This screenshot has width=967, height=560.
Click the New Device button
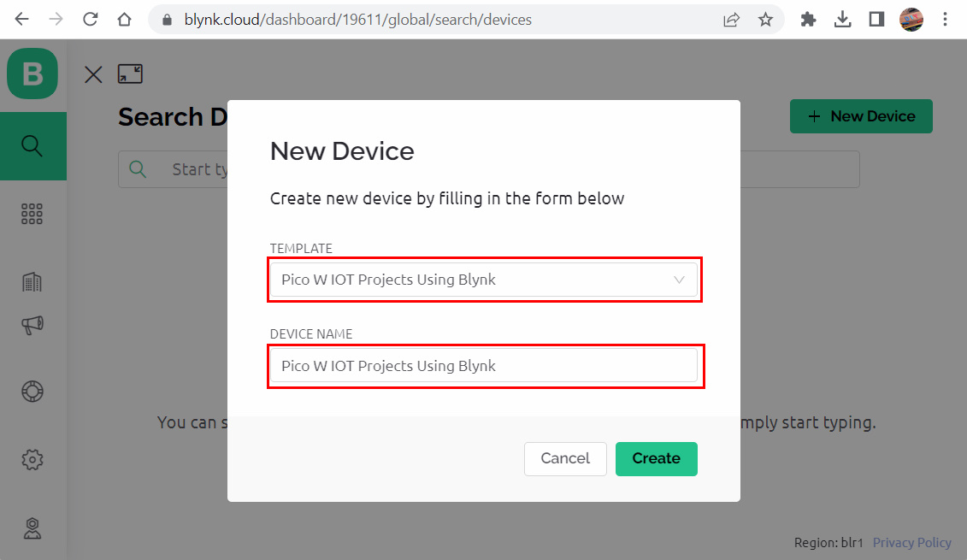coord(861,116)
